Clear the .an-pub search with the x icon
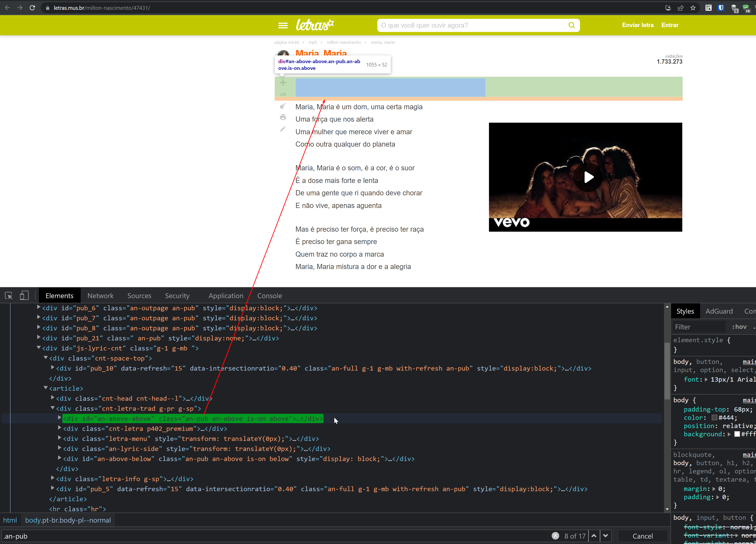Screen dimensions: 756x544 pos(555,536)
